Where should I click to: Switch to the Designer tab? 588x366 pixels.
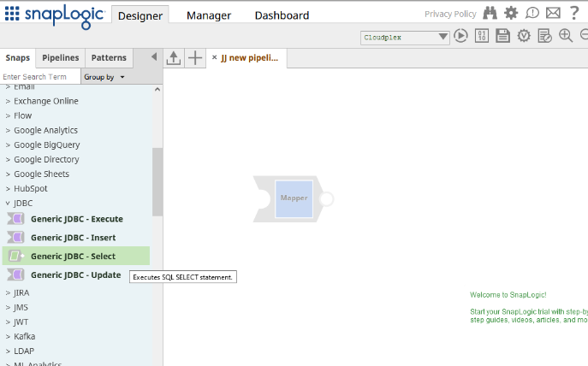coord(140,15)
